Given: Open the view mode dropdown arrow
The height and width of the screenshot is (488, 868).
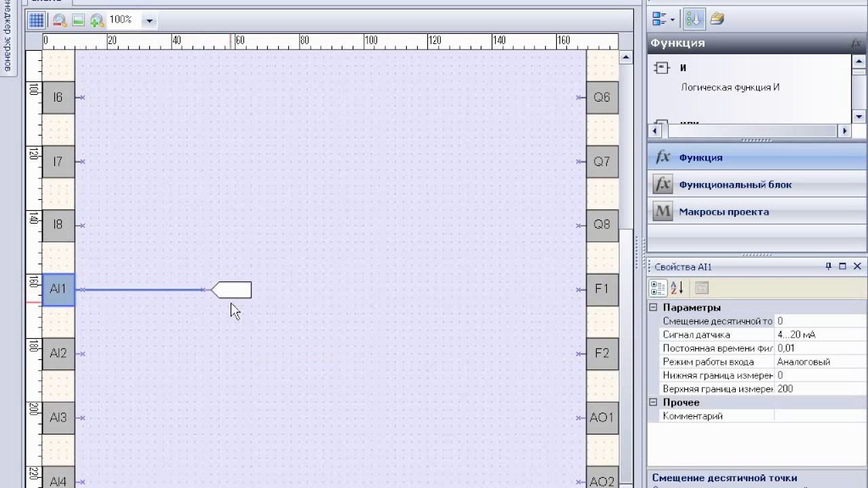Looking at the screenshot, I should pos(673,19).
